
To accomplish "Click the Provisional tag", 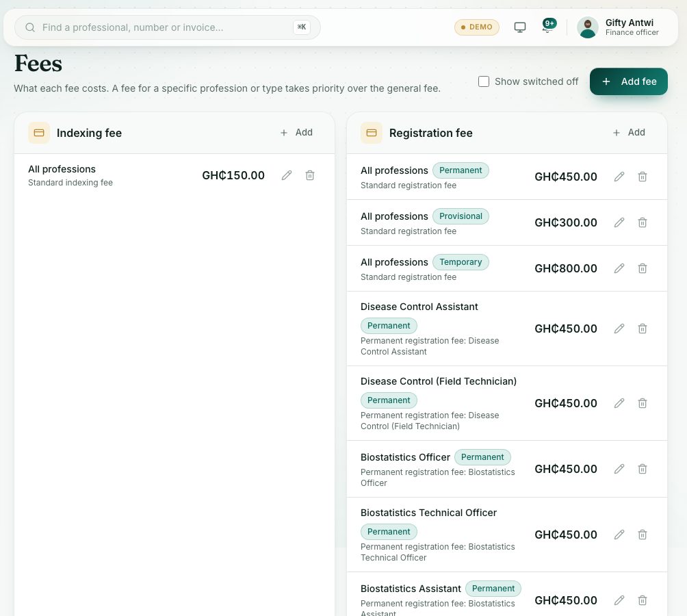I will 461,216.
